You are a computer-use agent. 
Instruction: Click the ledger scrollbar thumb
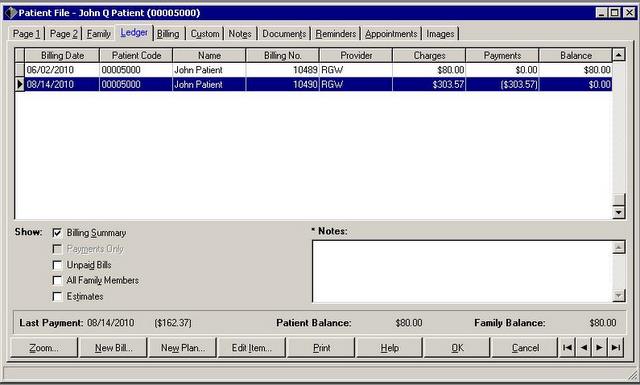619,199
